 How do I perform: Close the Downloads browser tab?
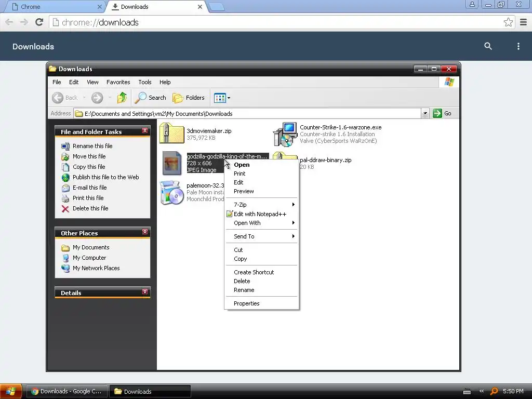point(200,7)
